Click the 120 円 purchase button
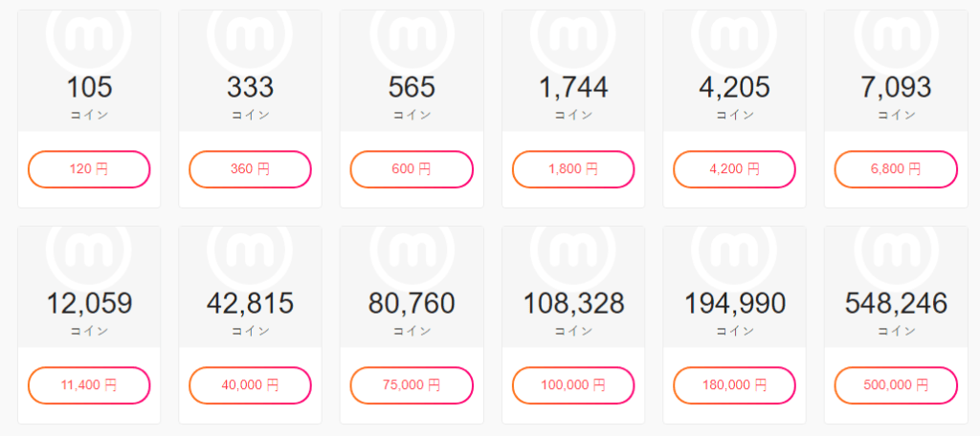Screen dimensions: 980x436 point(89,169)
